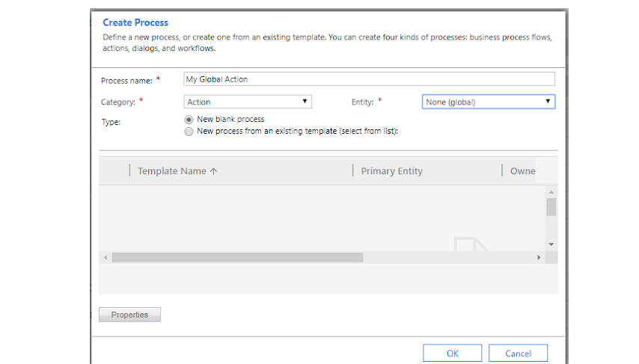Click the Process name text field
The image size is (639, 364).
pos(369,79)
